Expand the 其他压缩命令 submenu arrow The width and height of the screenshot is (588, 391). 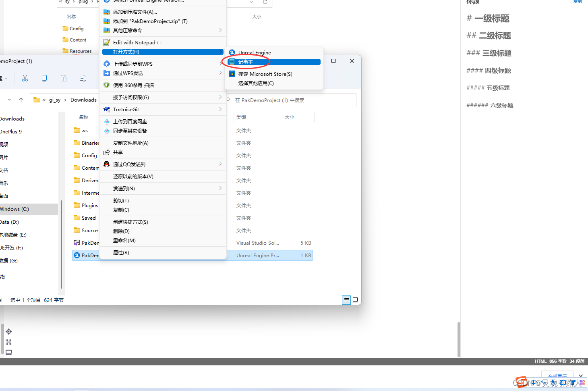(x=220, y=30)
